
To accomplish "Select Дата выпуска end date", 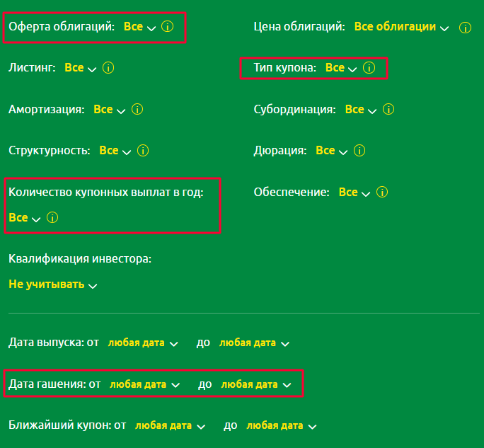I will (x=254, y=343).
